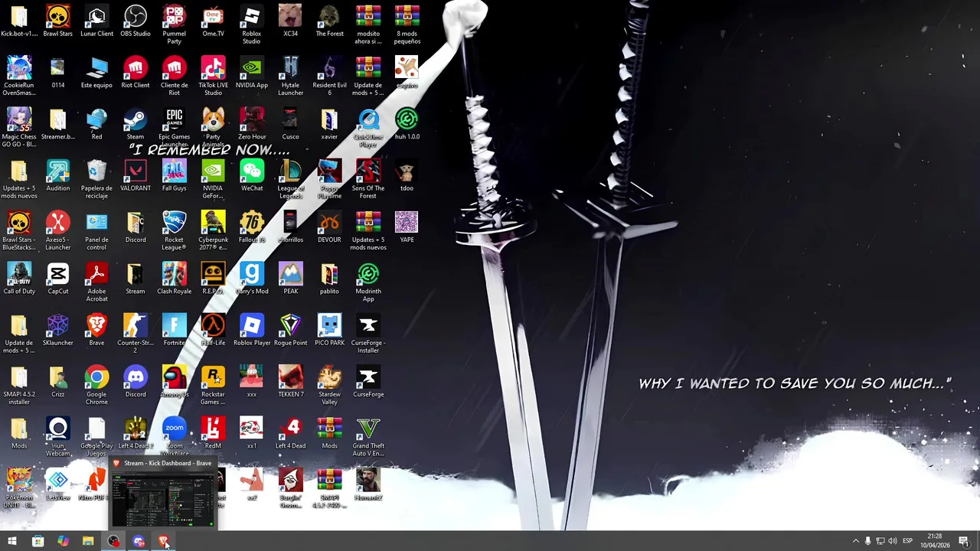Select the Rockstar Games Launcher shortcut

[213, 384]
